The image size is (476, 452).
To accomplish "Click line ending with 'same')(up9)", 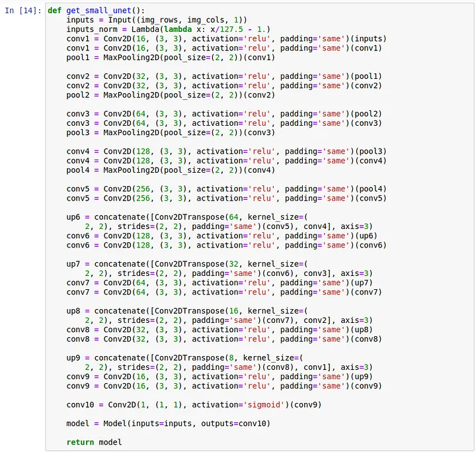I will click(x=219, y=377).
